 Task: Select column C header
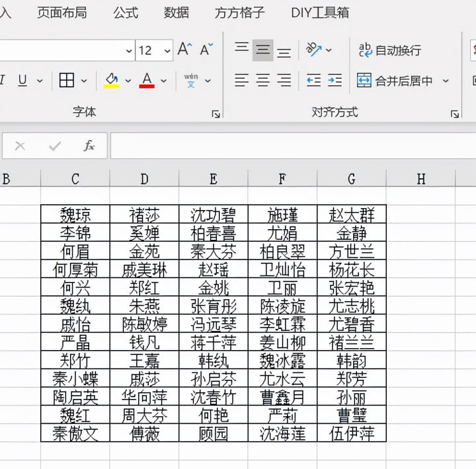tap(75, 178)
